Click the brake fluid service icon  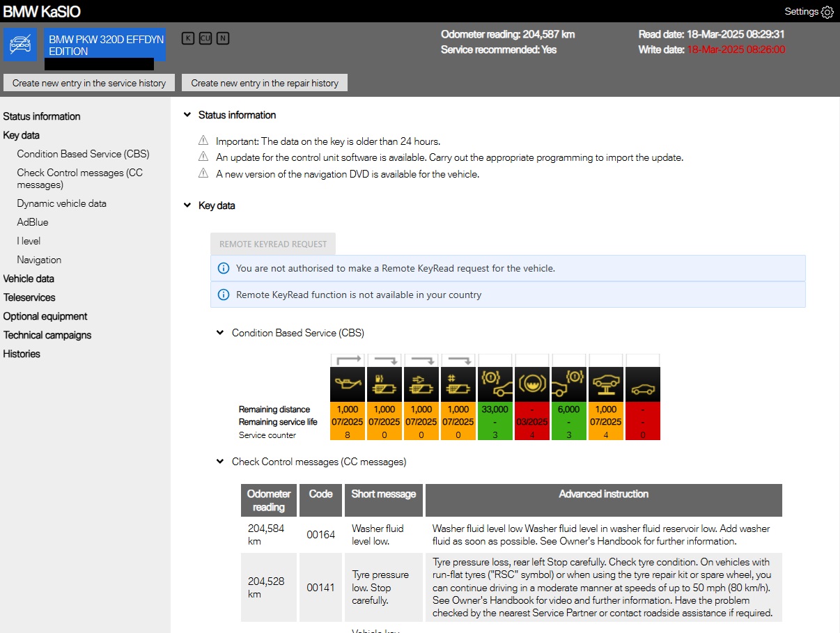coord(533,384)
